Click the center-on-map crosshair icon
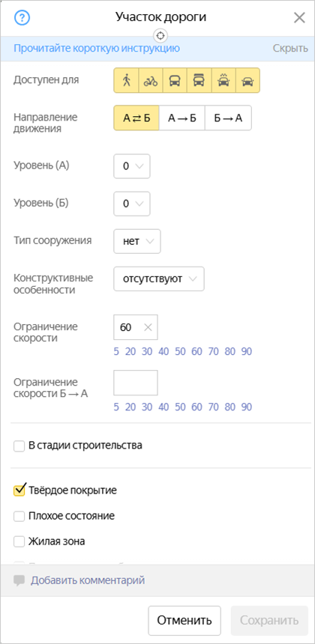 [x=160, y=35]
